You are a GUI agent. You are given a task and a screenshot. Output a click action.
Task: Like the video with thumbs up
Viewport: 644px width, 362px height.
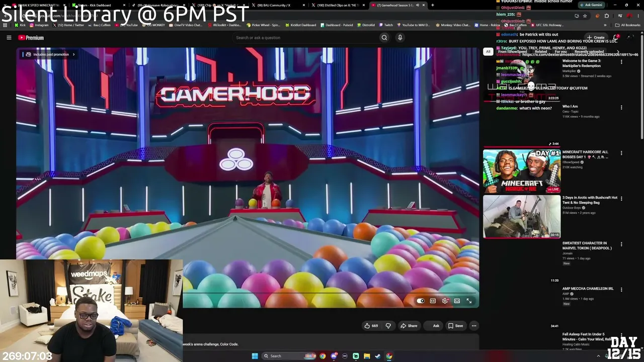[371, 326]
